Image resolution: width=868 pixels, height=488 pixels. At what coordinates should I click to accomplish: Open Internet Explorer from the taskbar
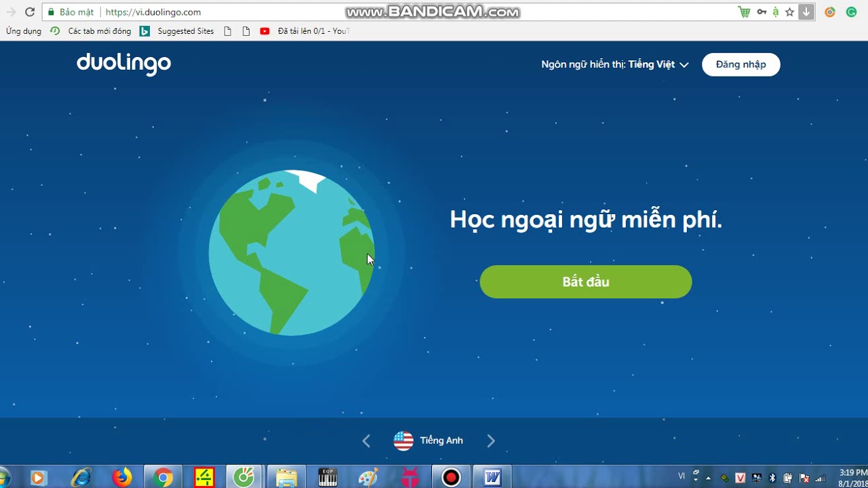81,477
